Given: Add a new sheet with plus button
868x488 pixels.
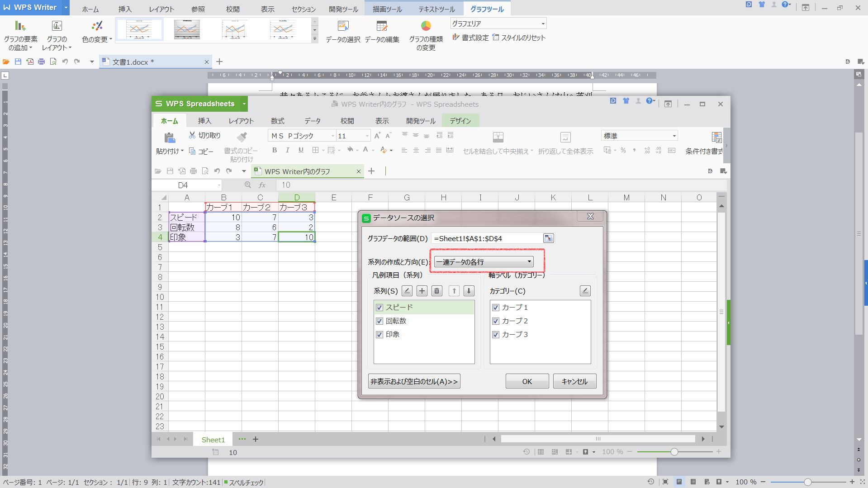Looking at the screenshot, I should tap(256, 439).
